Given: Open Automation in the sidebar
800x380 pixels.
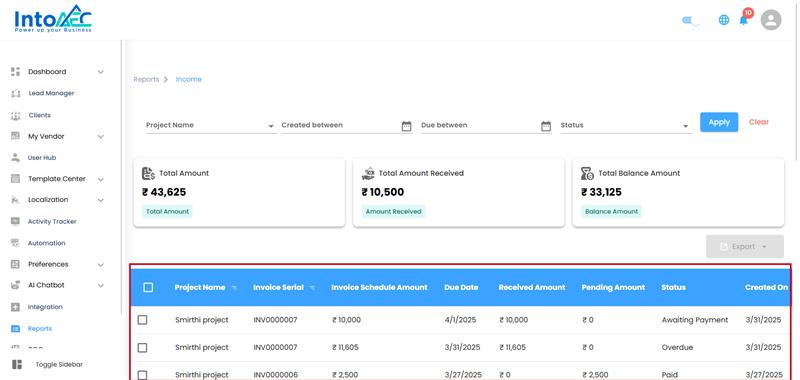Looking at the screenshot, I should click(x=46, y=243).
